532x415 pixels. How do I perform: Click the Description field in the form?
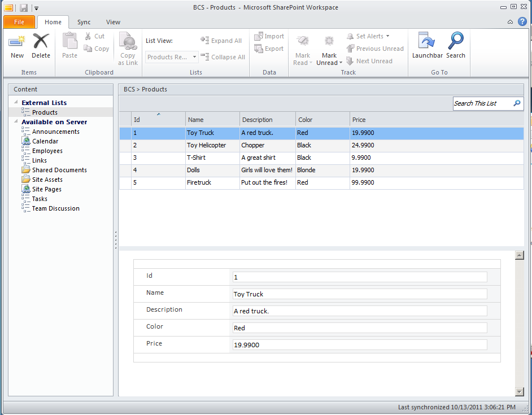[x=360, y=311]
